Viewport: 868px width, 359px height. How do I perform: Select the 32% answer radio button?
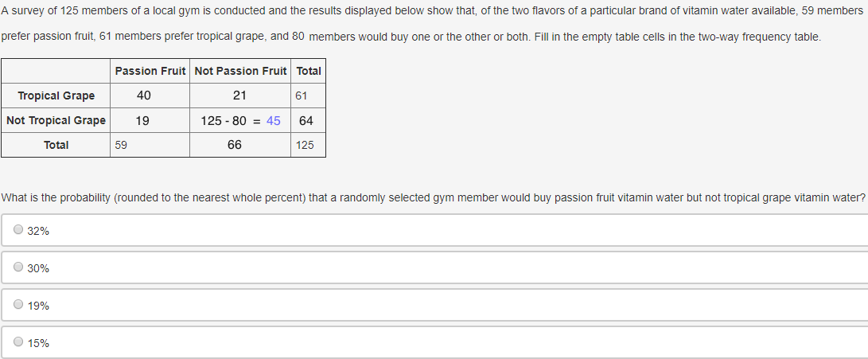(x=18, y=231)
